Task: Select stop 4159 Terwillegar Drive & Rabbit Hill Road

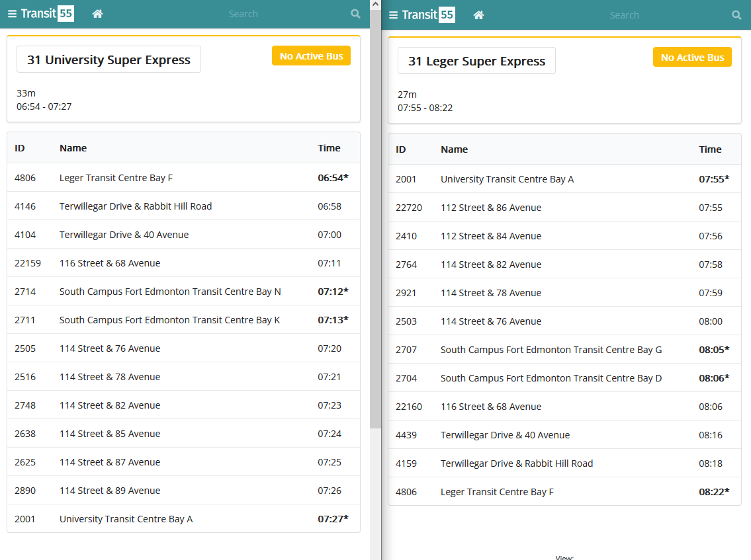Action: click(517, 463)
